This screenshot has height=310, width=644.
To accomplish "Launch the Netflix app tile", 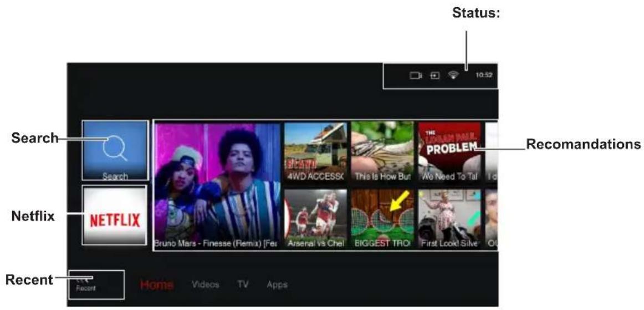I will click(x=115, y=215).
